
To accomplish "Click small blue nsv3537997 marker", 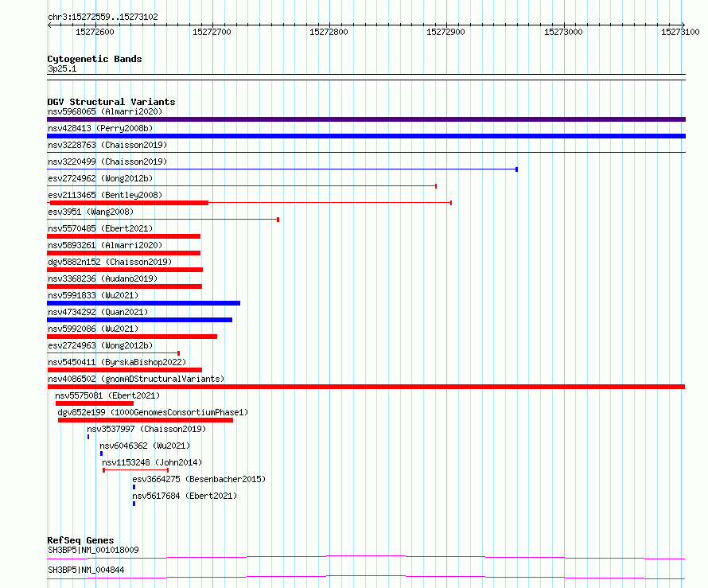I will (x=88, y=437).
